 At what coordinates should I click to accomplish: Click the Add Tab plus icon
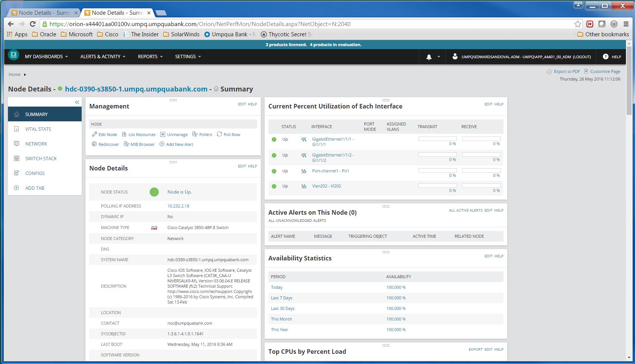tap(16, 188)
